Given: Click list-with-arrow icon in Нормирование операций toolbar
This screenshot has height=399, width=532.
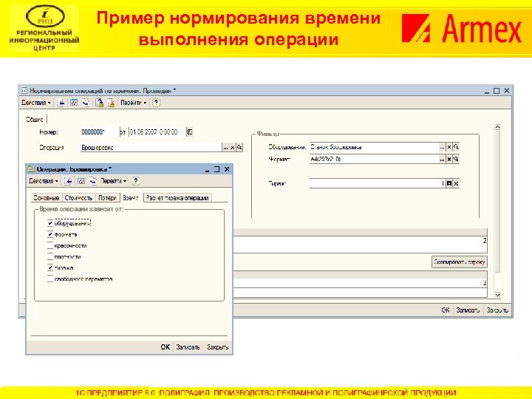Looking at the screenshot, I should pos(61,103).
